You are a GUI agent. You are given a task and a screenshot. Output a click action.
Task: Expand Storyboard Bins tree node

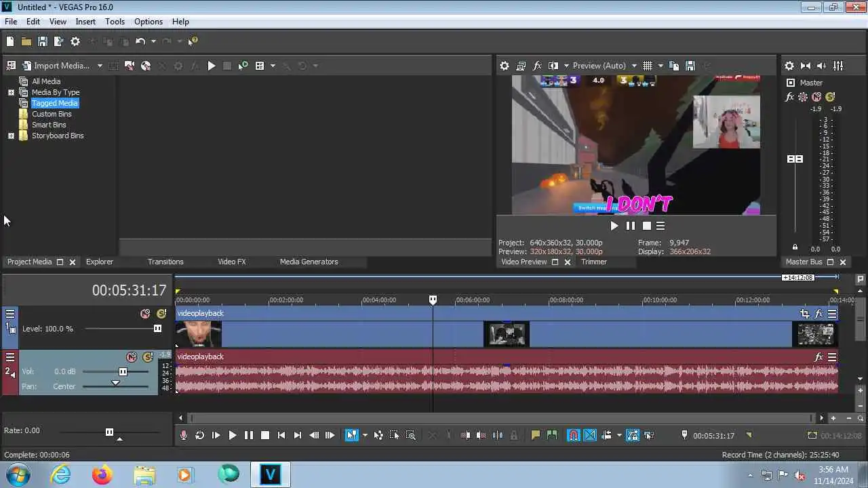(11, 136)
